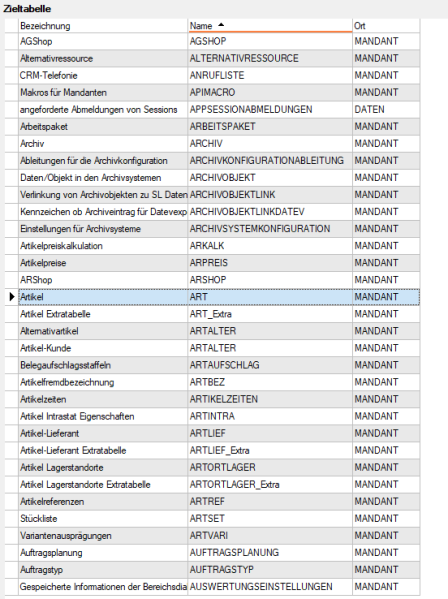Click the ART name cell in highlighted row

point(270,297)
